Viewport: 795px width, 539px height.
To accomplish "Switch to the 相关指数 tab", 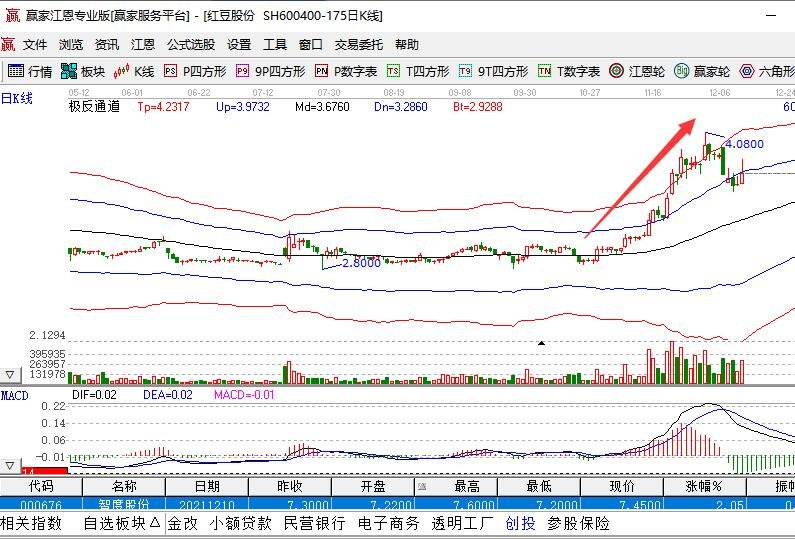I will pyautogui.click(x=31, y=523).
